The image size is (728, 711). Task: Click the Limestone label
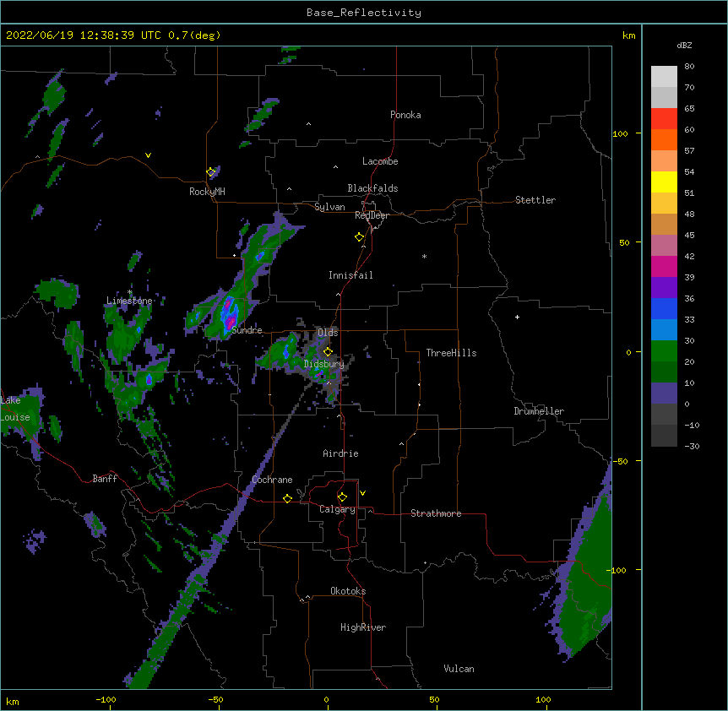point(129,301)
